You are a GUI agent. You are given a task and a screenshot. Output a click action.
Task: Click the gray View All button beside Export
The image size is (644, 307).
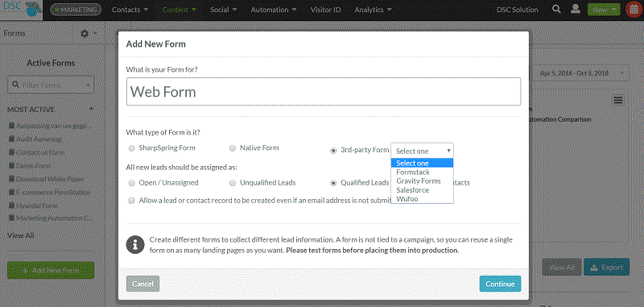[561, 268]
